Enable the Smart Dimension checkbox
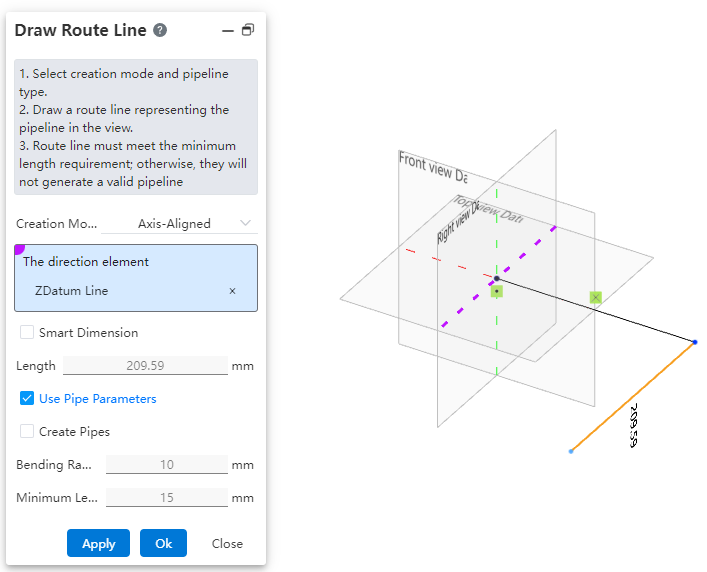This screenshot has width=707, height=572. coord(27,332)
